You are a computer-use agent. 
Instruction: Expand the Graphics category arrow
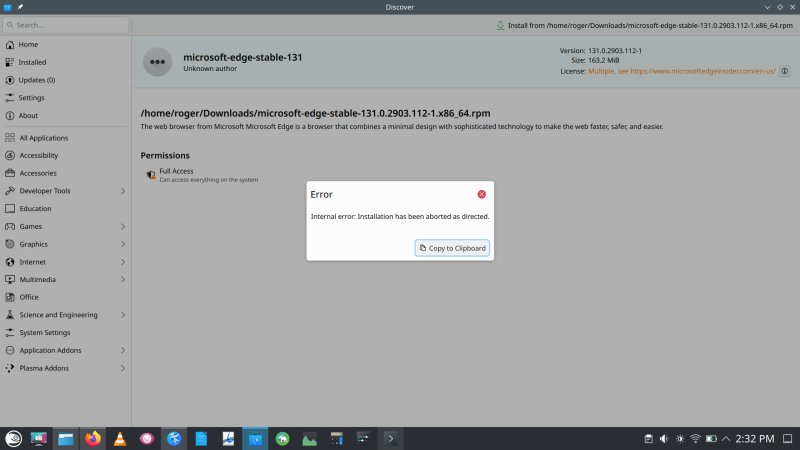tap(123, 244)
